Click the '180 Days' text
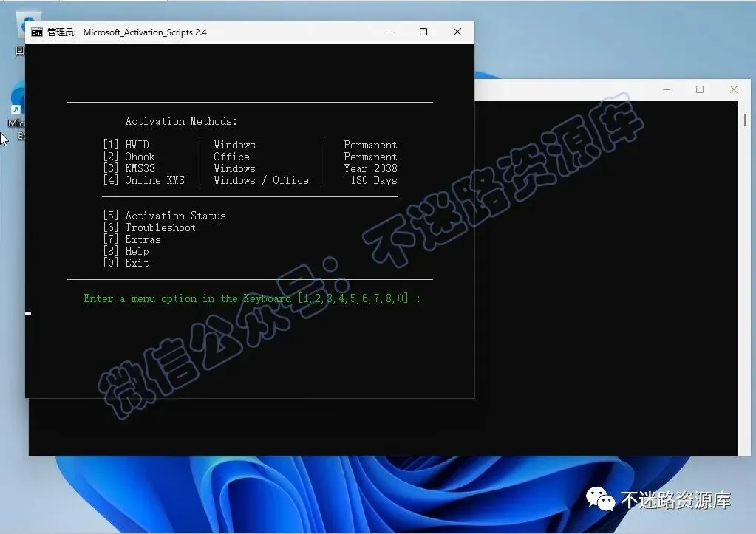The height and width of the screenshot is (534, 756). coord(374,180)
